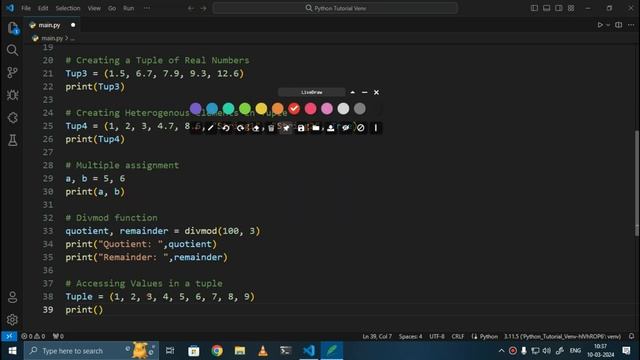This screenshot has width=640, height=360.
Task: Open the remote window indicator in status bar
Action: (x=9, y=336)
